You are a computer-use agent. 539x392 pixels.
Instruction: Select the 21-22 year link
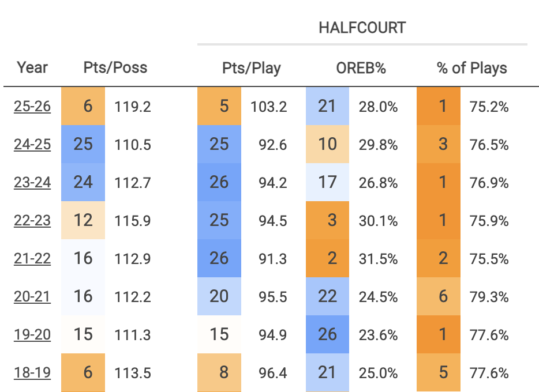point(32,258)
